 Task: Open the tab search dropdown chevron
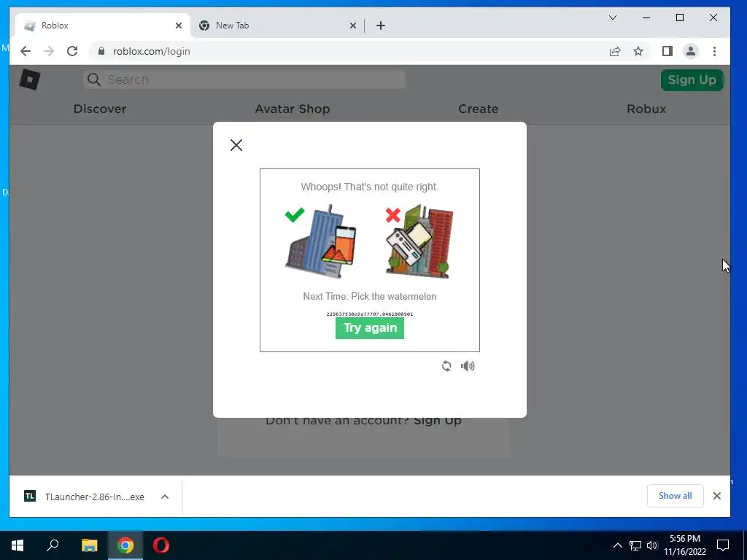(x=613, y=17)
